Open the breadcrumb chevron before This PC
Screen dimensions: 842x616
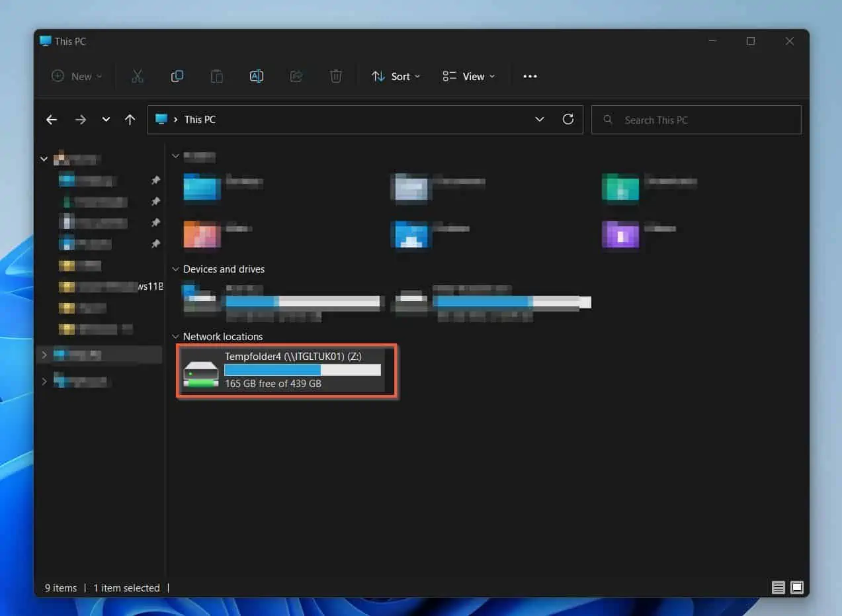point(175,120)
